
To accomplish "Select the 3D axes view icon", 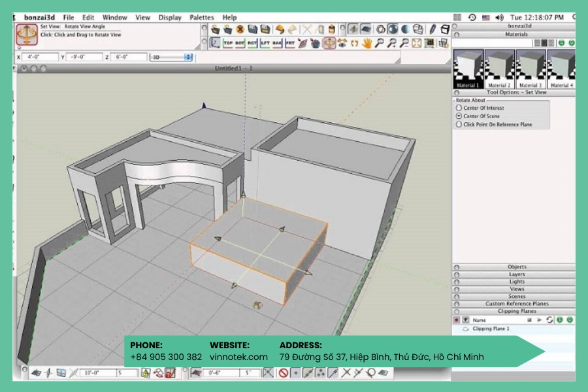I will tap(215, 43).
